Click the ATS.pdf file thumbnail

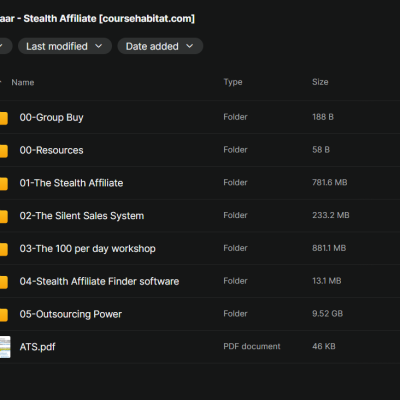click(x=5, y=347)
